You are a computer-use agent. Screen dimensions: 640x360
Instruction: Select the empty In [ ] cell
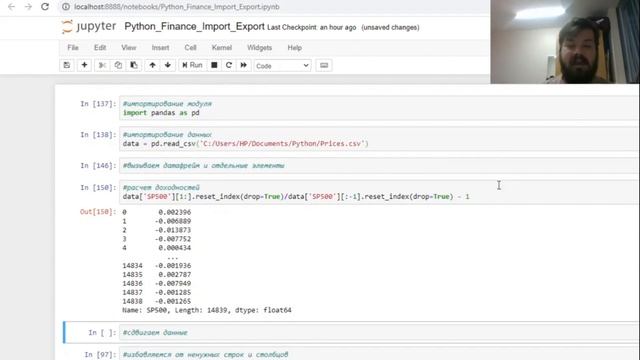[380, 332]
